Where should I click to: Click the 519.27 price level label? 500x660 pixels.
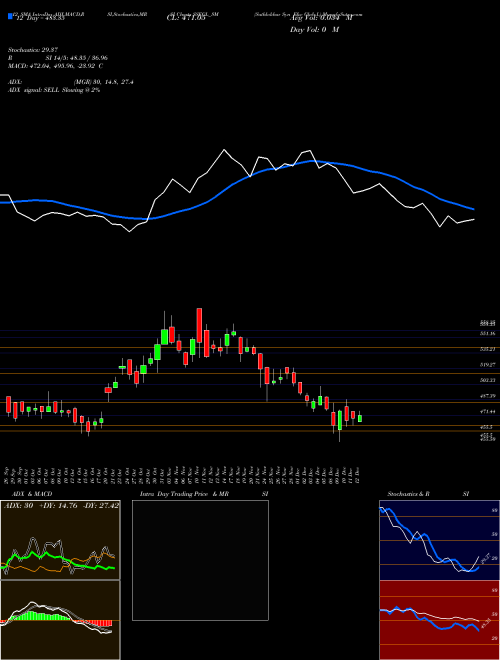pyautogui.click(x=488, y=365)
